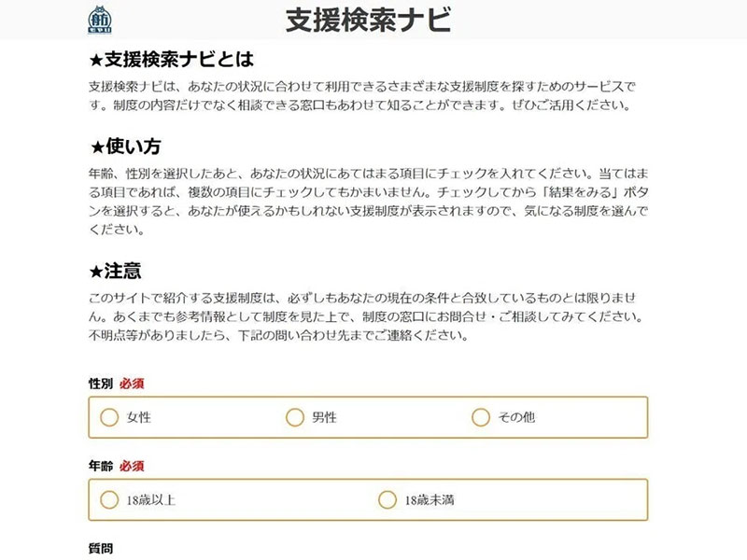Click the star icon before 使い方

pyautogui.click(x=95, y=147)
